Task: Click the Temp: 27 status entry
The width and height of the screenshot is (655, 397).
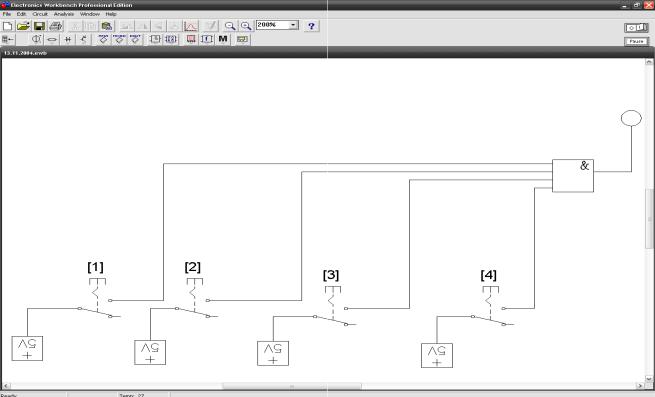Action: 132,394
